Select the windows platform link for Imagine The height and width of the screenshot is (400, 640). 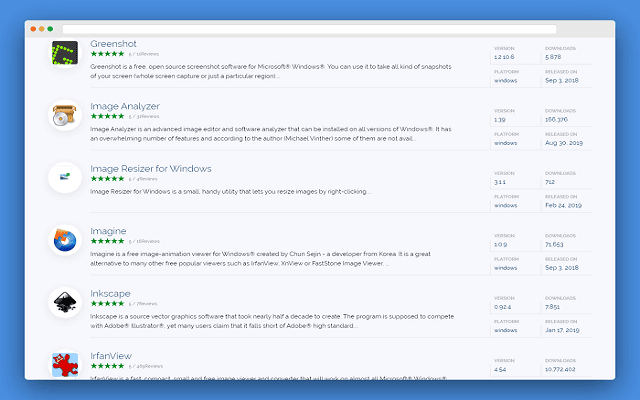coord(505,267)
